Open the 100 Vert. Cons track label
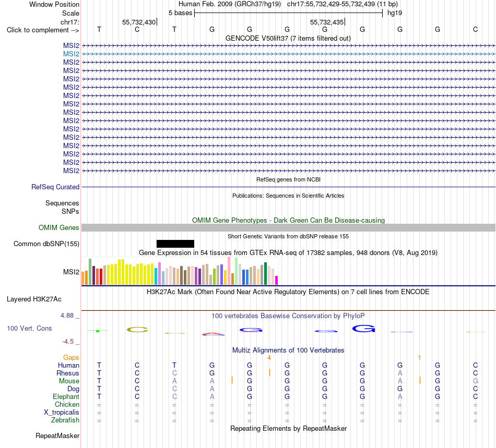The height and width of the screenshot is (448, 496). [29, 328]
